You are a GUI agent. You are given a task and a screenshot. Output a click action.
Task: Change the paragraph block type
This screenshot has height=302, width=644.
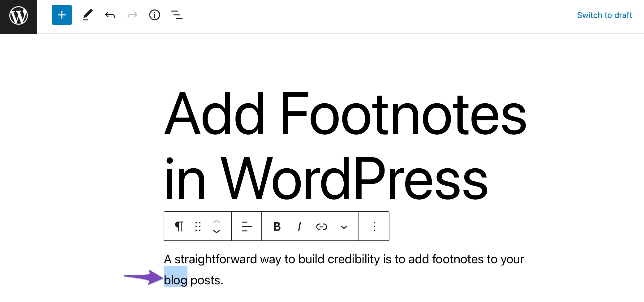coord(179,226)
